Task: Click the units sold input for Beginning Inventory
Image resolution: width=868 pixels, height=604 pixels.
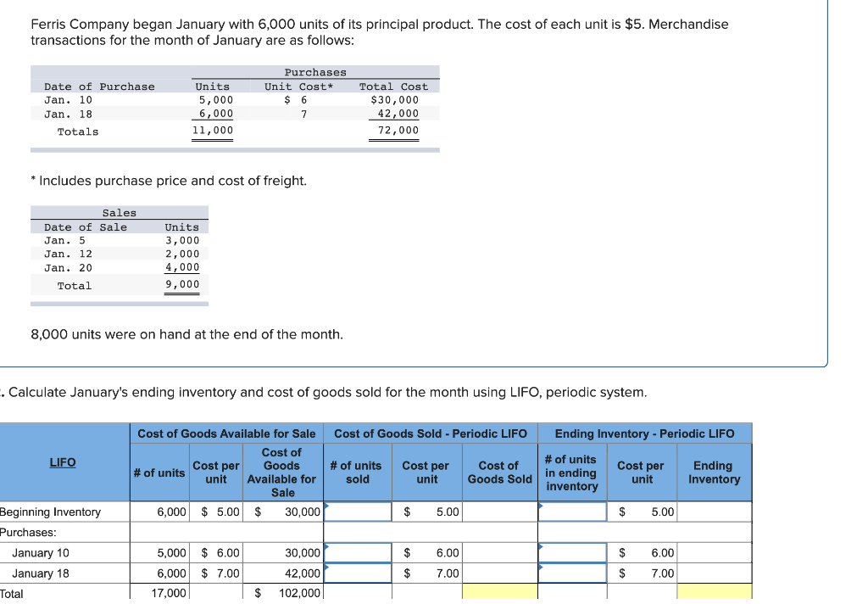Action: pos(357,512)
